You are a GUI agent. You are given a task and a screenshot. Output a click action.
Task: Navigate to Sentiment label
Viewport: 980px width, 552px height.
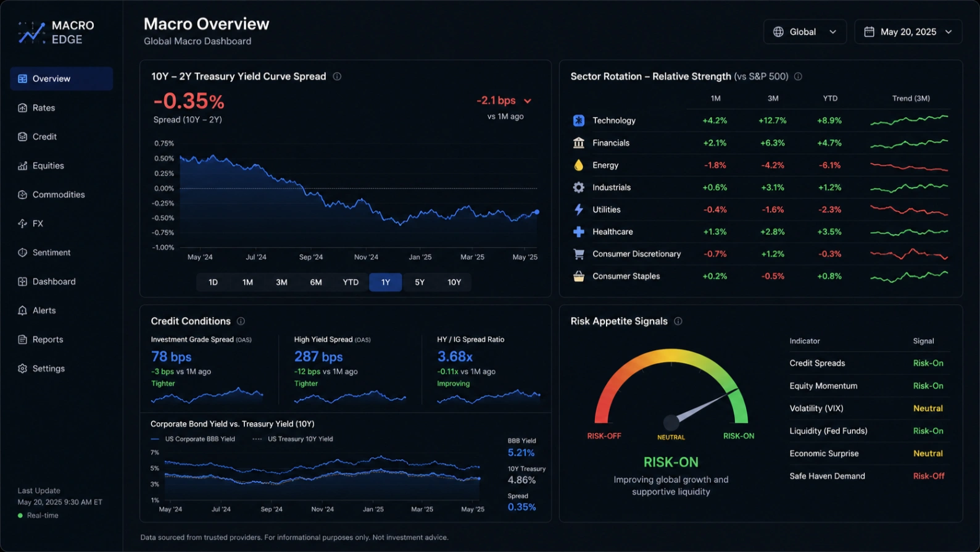pos(51,253)
